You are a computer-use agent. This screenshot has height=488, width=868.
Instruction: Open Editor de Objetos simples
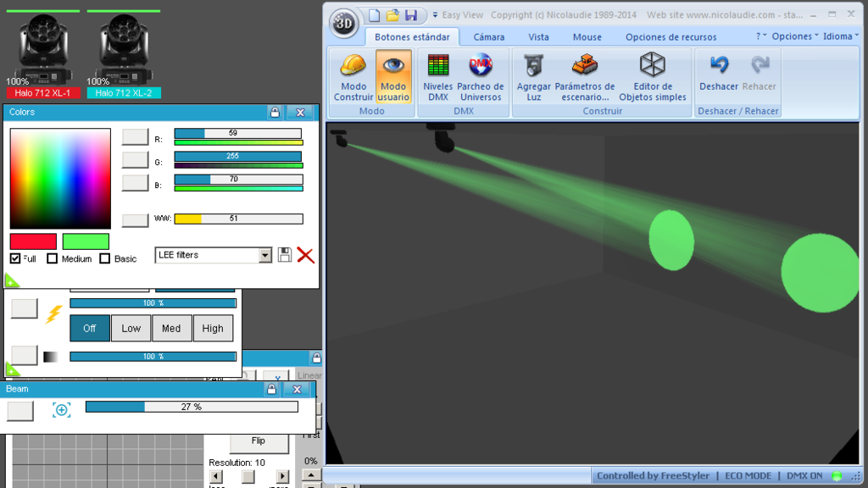click(652, 77)
